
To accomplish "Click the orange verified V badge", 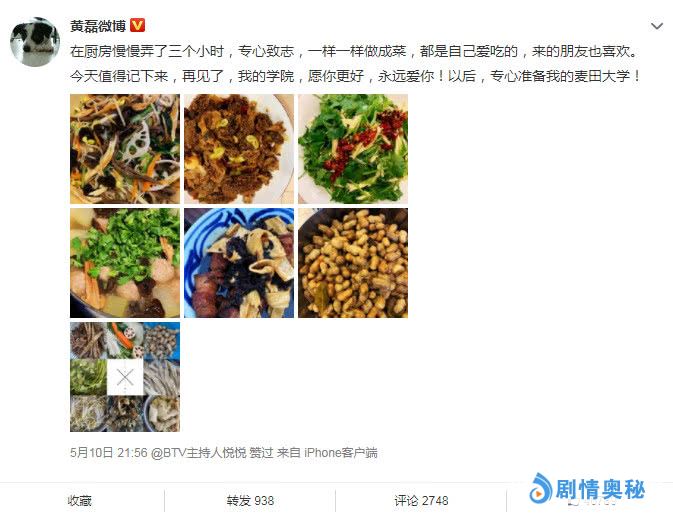I will tap(137, 25).
